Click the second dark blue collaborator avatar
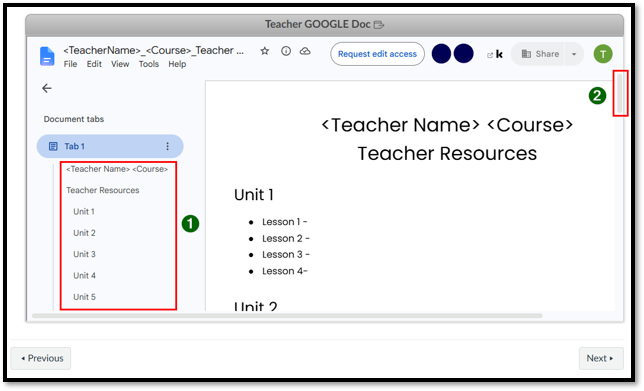This screenshot has width=644, height=391. (x=464, y=54)
